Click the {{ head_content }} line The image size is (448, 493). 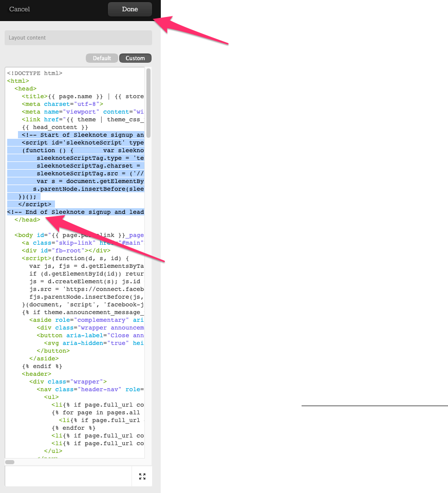point(54,127)
